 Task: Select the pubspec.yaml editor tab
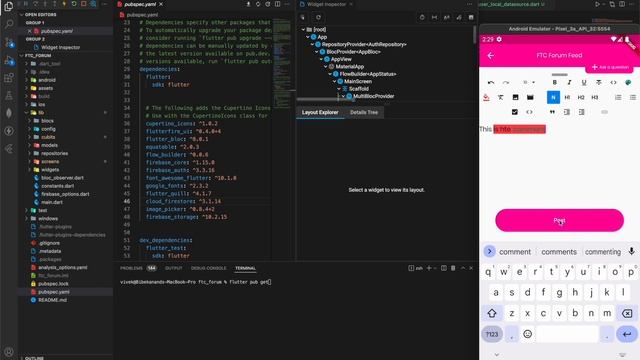tap(140, 4)
